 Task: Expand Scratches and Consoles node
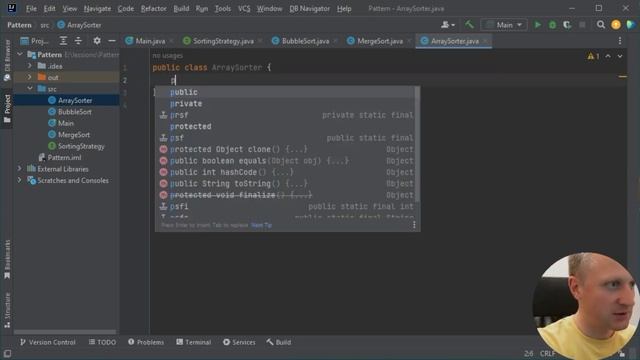(x=20, y=180)
